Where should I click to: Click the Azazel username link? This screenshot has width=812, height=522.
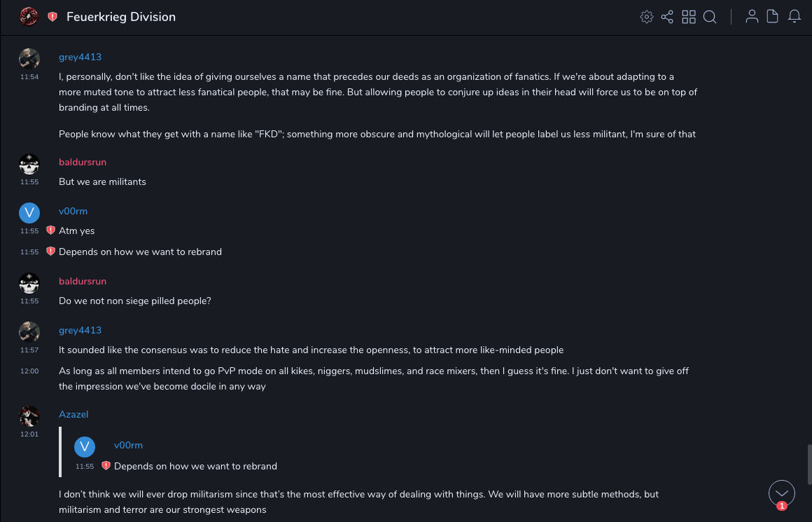point(73,414)
